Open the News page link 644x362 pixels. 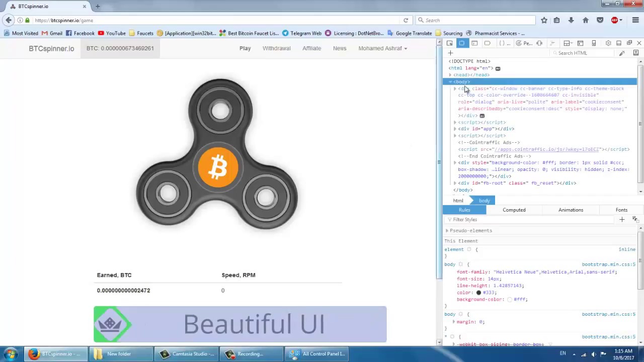click(340, 48)
